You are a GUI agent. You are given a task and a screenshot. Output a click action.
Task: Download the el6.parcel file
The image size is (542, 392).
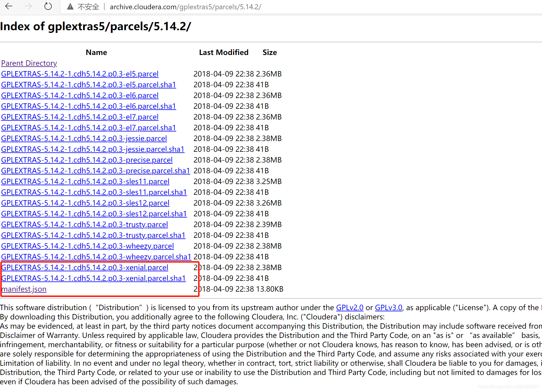tap(80, 96)
